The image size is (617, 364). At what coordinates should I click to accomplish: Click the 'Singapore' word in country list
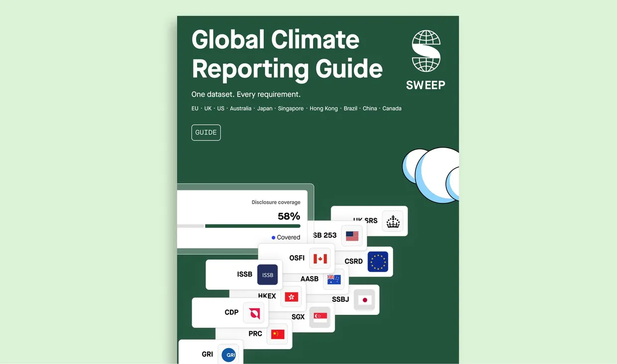[x=291, y=108]
